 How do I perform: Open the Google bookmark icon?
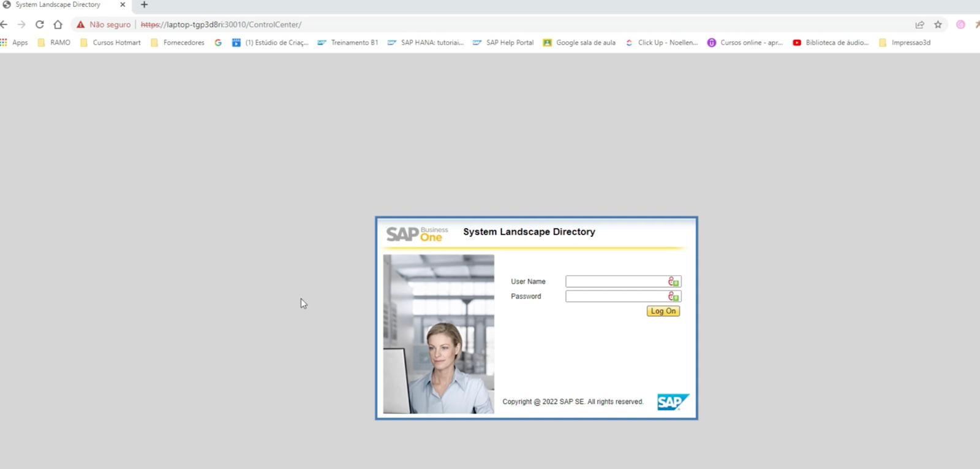(x=218, y=42)
